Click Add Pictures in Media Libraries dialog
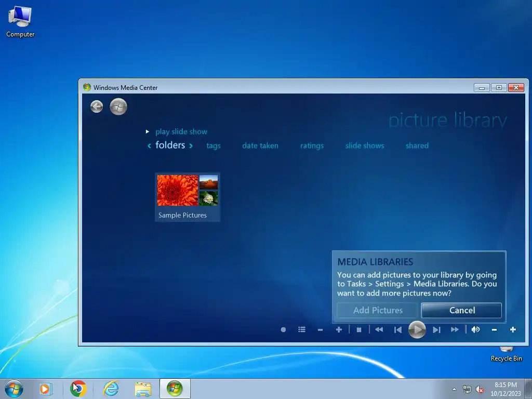Viewport: 532px width, 399px height. coord(377,310)
